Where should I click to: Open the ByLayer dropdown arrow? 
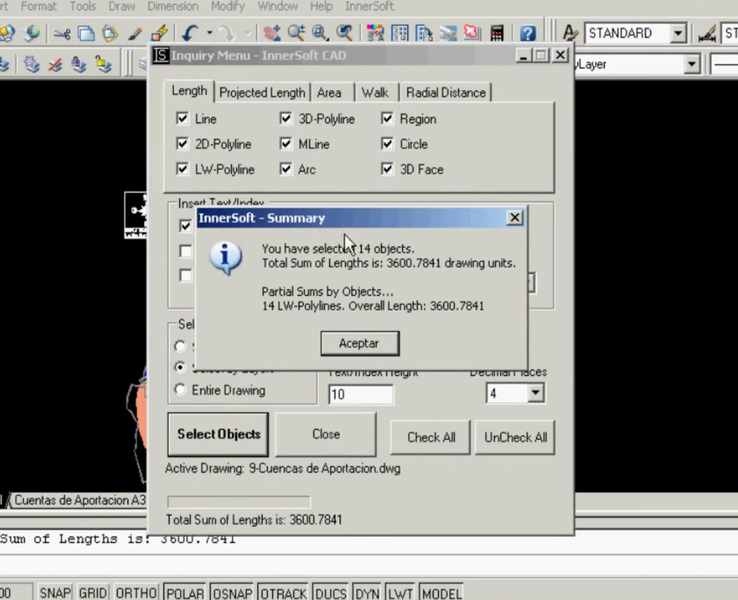point(691,64)
